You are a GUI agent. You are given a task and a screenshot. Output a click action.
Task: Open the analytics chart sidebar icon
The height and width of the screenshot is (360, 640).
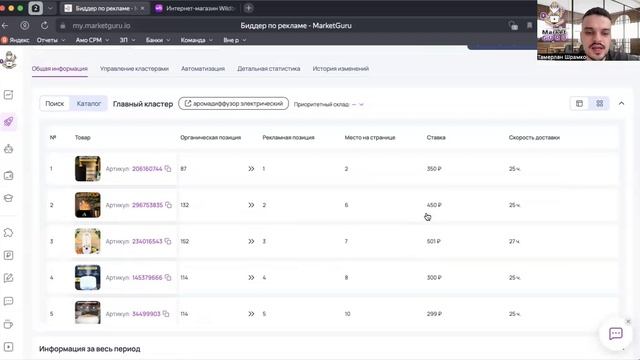point(8,95)
